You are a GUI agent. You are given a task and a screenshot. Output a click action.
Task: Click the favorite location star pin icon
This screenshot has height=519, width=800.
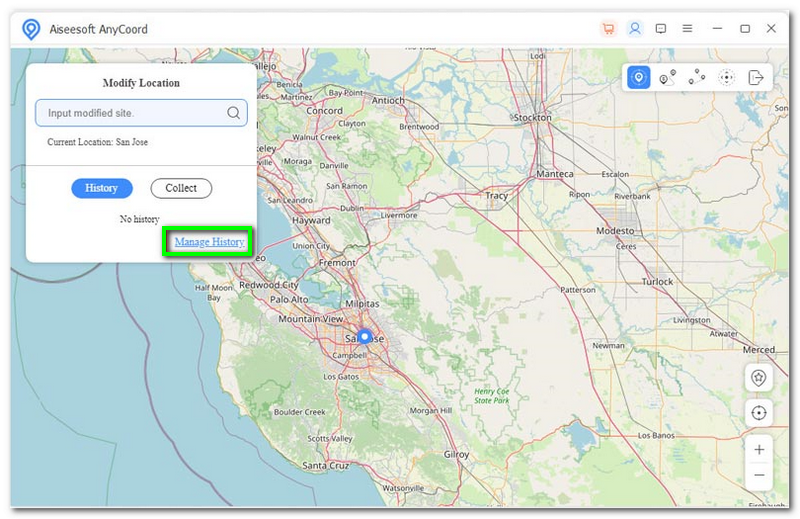759,378
